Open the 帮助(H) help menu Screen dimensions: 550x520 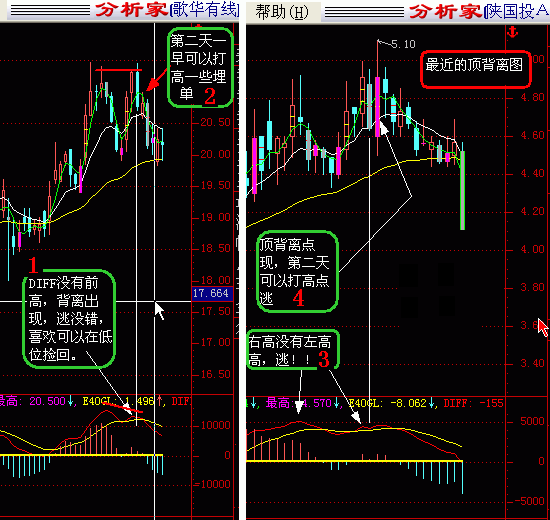coord(282,12)
